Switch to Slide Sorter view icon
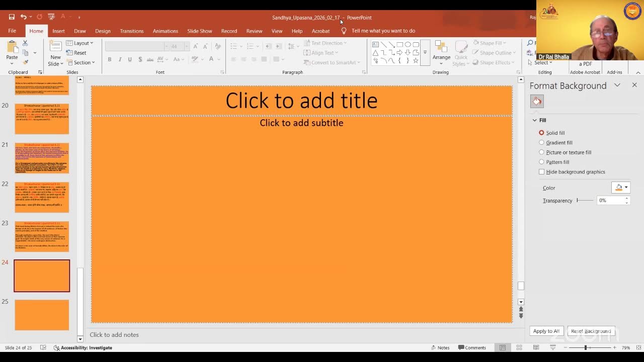 [x=519, y=347]
